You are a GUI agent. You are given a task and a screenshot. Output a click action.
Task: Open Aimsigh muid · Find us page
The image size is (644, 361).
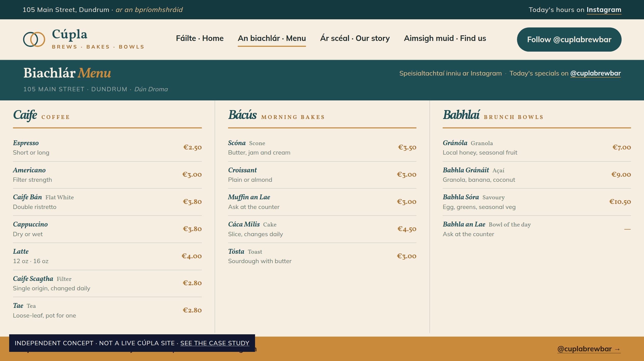point(445,38)
